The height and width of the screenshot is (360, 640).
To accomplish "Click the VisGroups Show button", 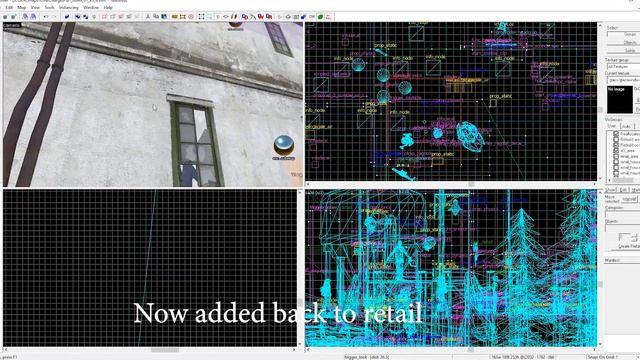I will [x=610, y=190].
